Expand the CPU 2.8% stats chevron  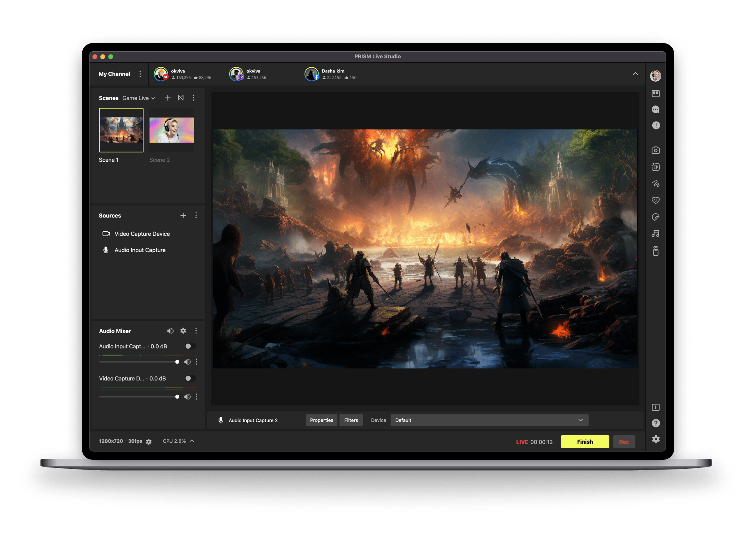(x=192, y=441)
